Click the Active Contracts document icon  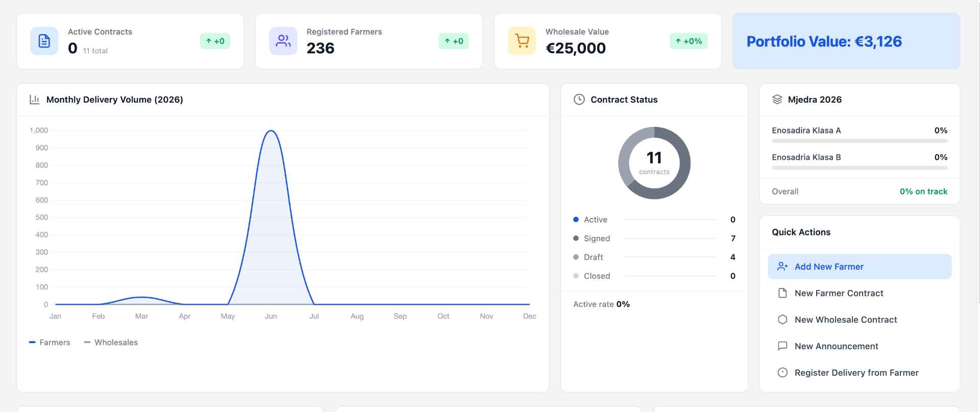pyautogui.click(x=44, y=41)
